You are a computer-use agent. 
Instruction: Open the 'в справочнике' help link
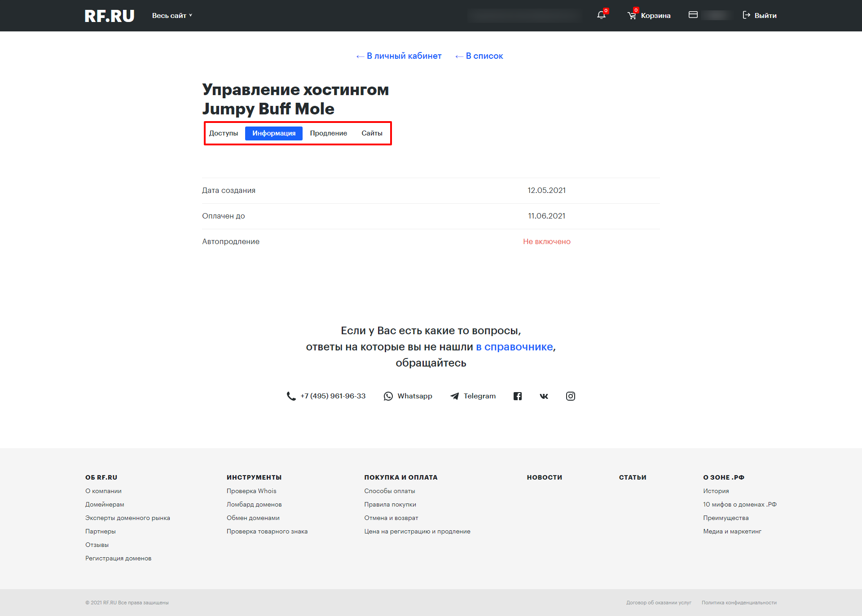click(x=514, y=347)
